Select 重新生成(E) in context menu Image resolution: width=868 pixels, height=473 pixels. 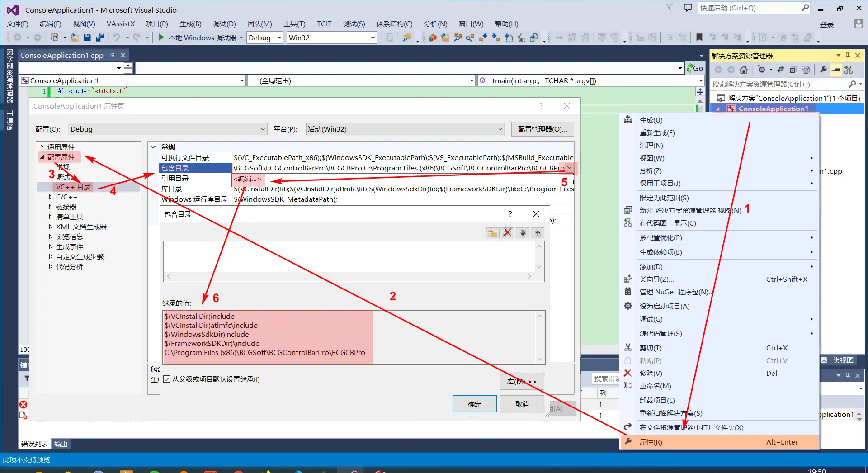coord(719,133)
